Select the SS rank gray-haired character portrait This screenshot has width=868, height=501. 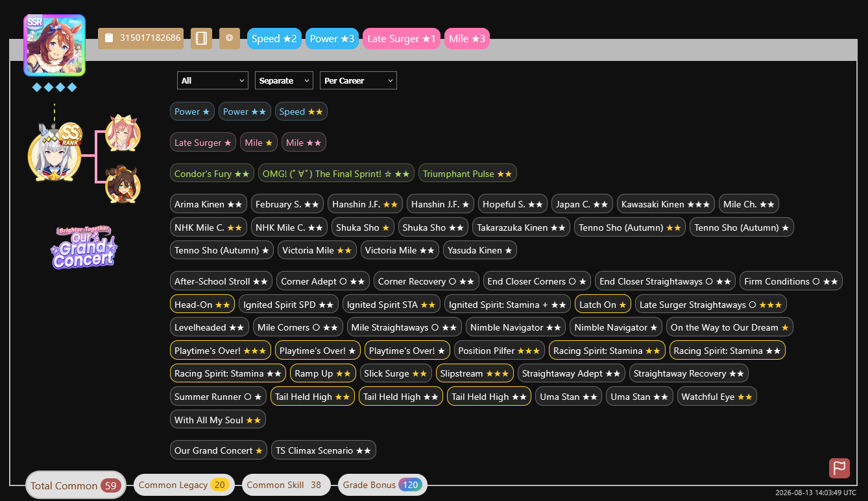click(x=54, y=154)
